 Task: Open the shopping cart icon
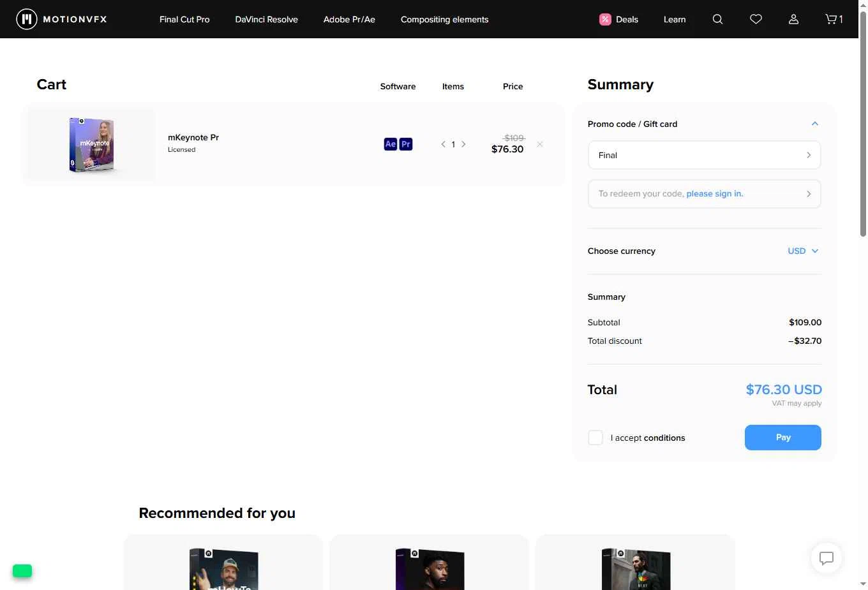pos(834,19)
